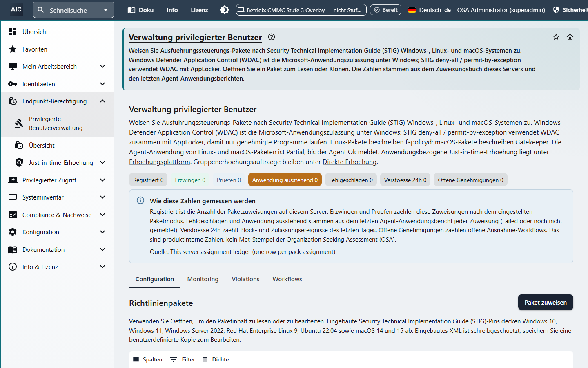
Task: Click the home icon in the page header
Action: point(570,37)
